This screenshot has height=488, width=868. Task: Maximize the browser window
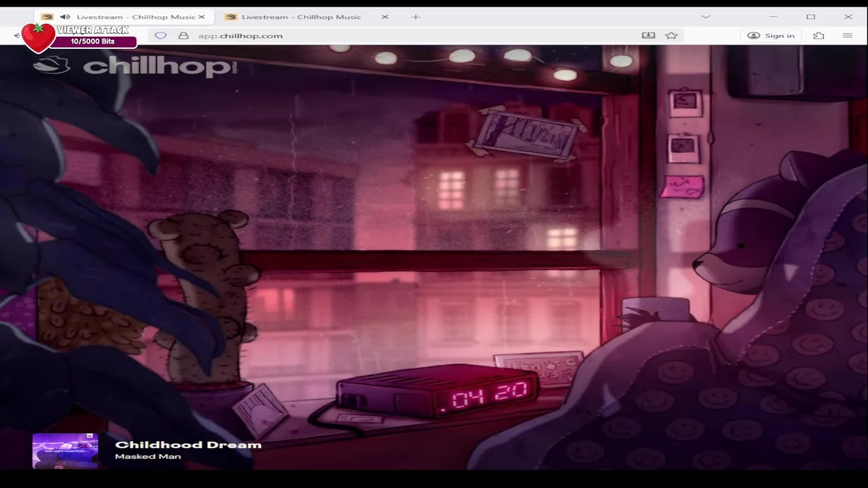pos(810,17)
